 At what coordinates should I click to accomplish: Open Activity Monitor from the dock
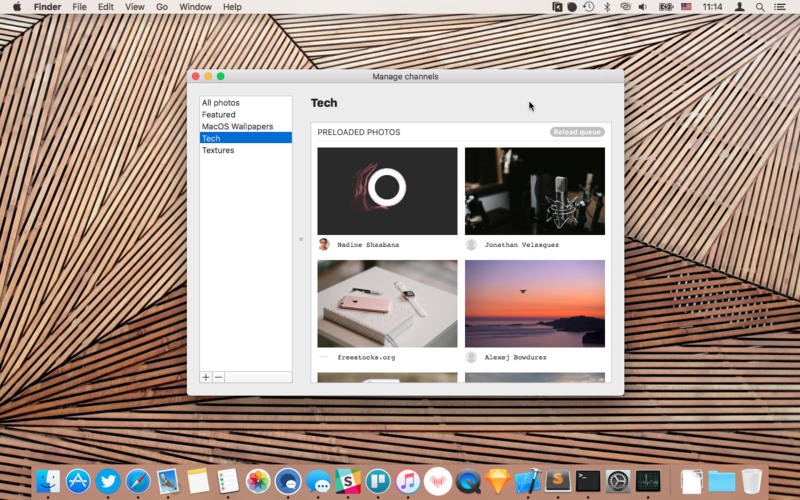tap(648, 481)
